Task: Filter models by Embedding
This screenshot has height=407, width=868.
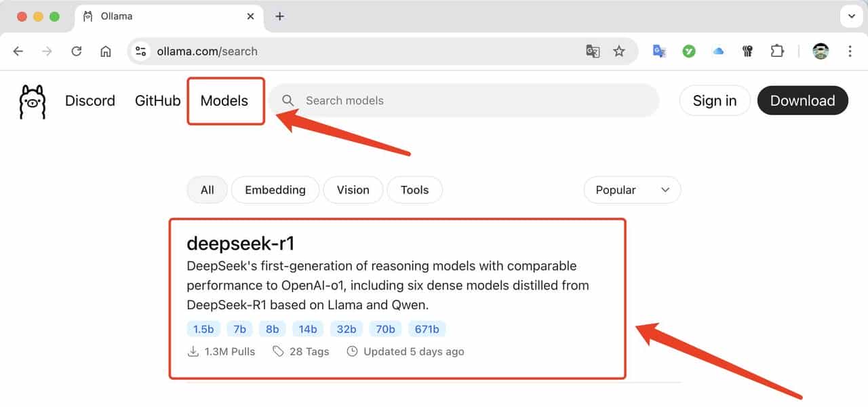Action: [x=275, y=190]
